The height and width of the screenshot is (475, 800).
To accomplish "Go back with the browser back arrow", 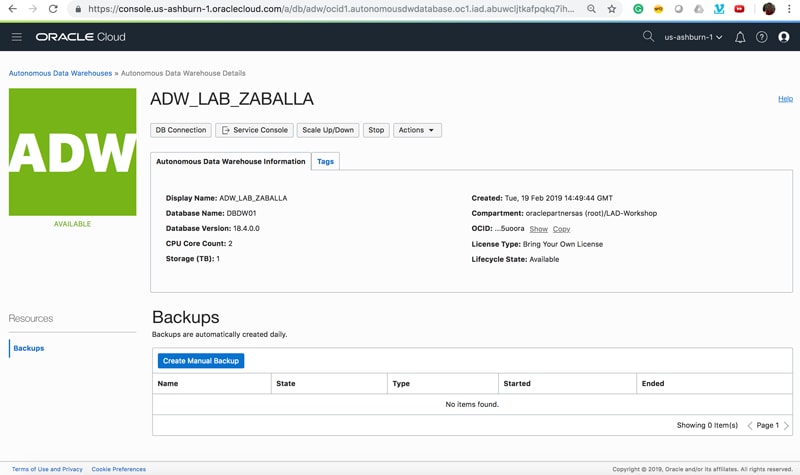I will pos(13,9).
